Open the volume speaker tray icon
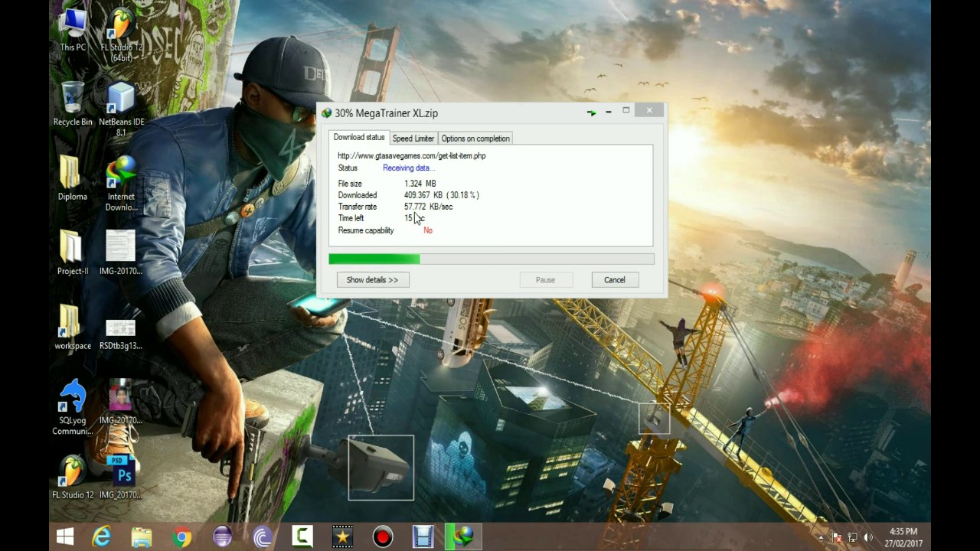This screenshot has width=980, height=551. pyautogui.click(x=868, y=538)
